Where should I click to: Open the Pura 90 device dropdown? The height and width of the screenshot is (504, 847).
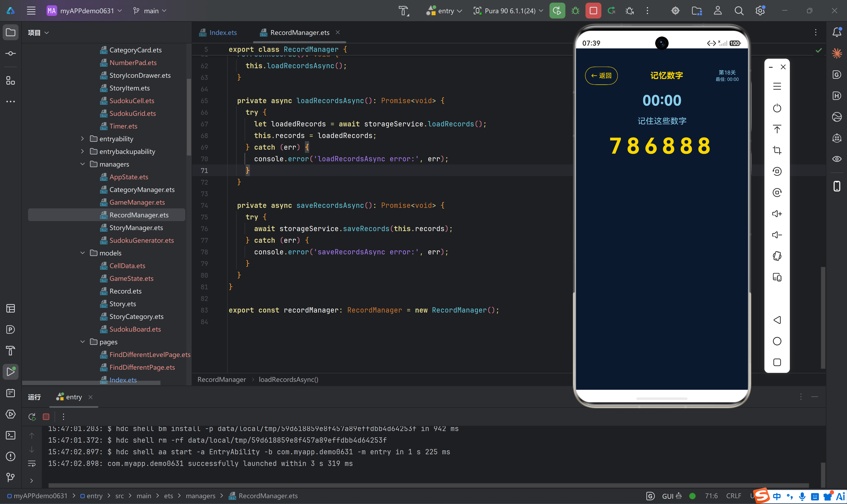click(x=508, y=11)
